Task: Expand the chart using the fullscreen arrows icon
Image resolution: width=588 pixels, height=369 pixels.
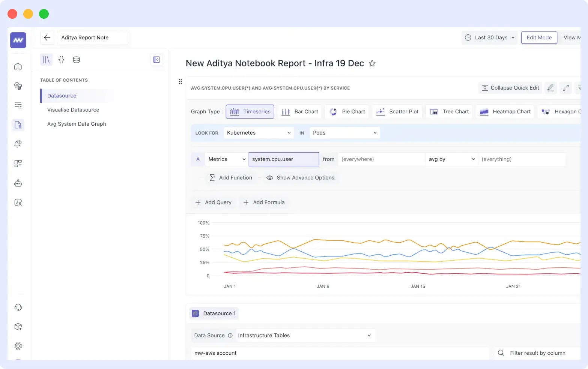Action: pyautogui.click(x=565, y=88)
